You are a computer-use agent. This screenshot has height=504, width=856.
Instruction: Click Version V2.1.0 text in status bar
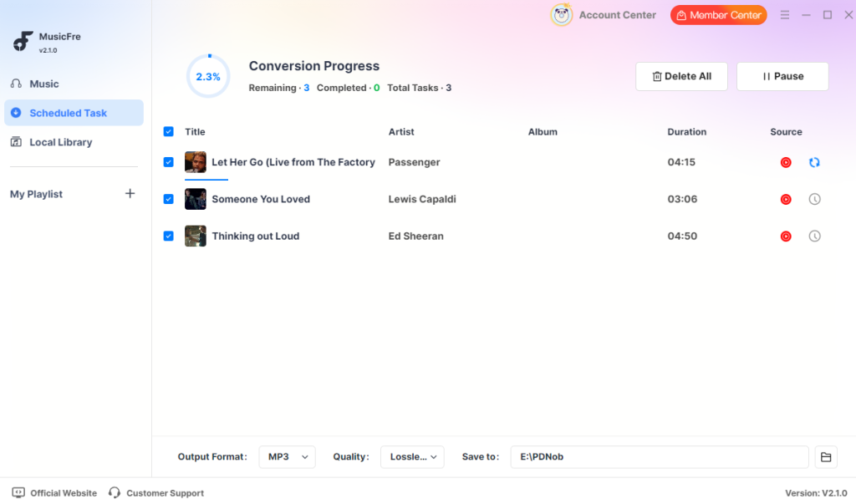tap(816, 493)
